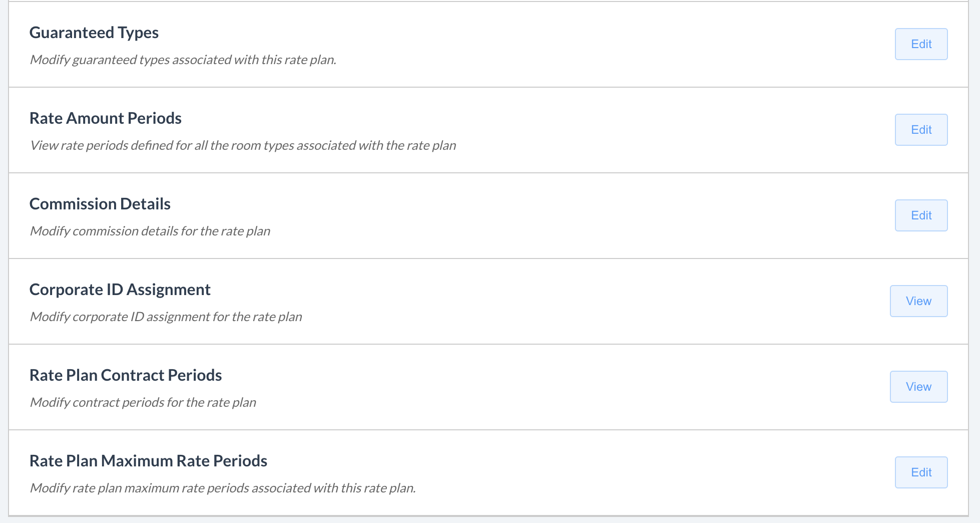Click the Rate Amount Periods title
This screenshot has height=523, width=980.
pos(106,118)
